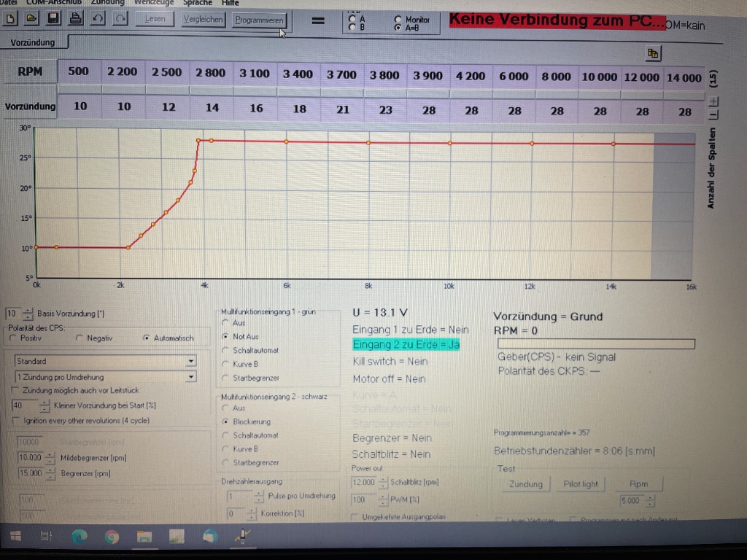Click the Undo arrow icon
Image resolution: width=747 pixels, height=560 pixels.
pyautogui.click(x=98, y=19)
